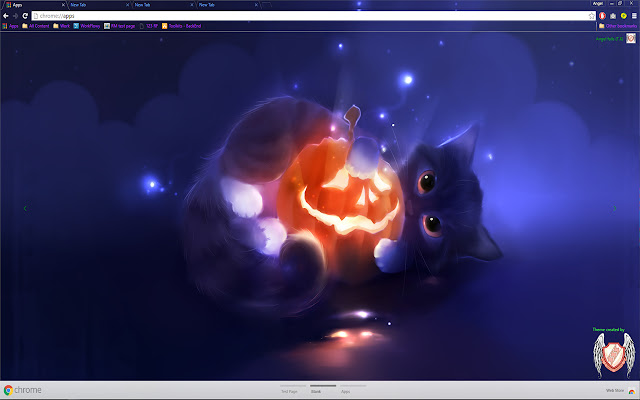Click the Angel profile name button
Image resolution: width=640 pixels, height=400 pixels.
click(x=598, y=3)
